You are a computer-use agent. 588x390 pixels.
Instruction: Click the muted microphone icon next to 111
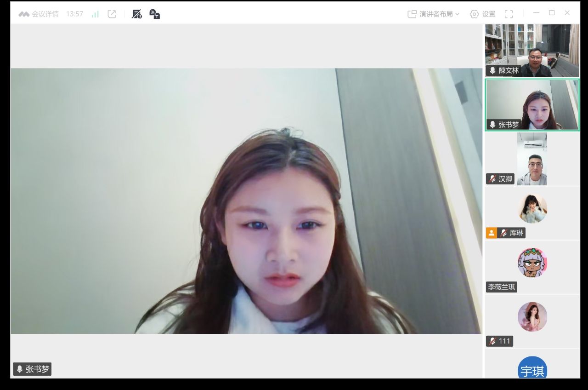pyautogui.click(x=492, y=341)
